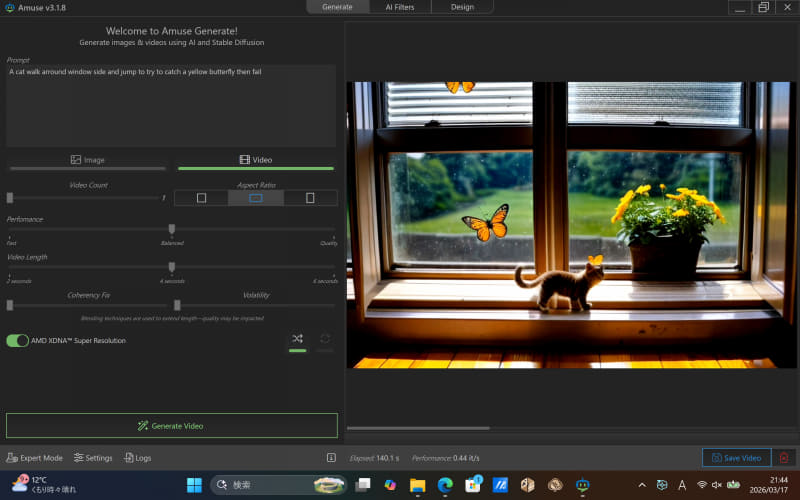Screen dimensions: 800x500
Task: Open File Explorer from the taskbar
Action: click(417, 485)
